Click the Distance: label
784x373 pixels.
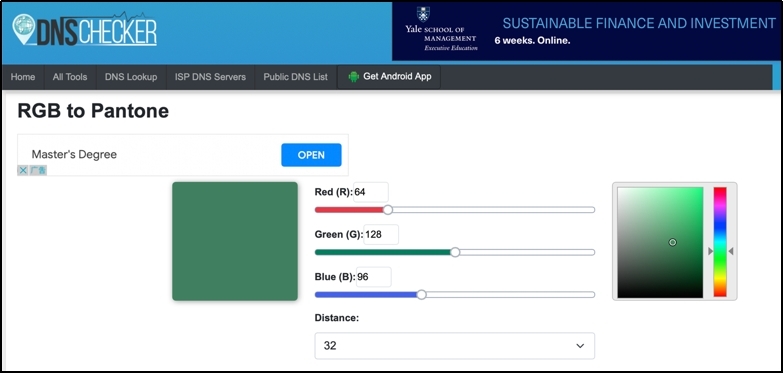point(336,318)
